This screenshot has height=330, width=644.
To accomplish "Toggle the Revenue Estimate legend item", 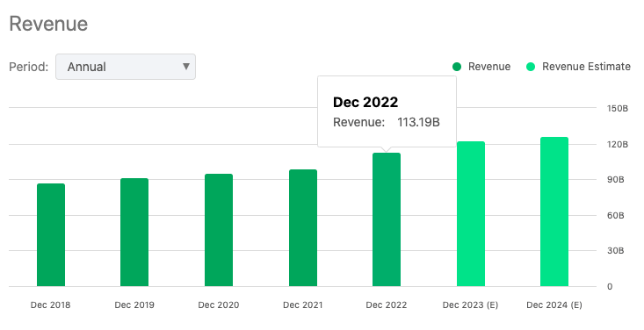I will (578, 67).
